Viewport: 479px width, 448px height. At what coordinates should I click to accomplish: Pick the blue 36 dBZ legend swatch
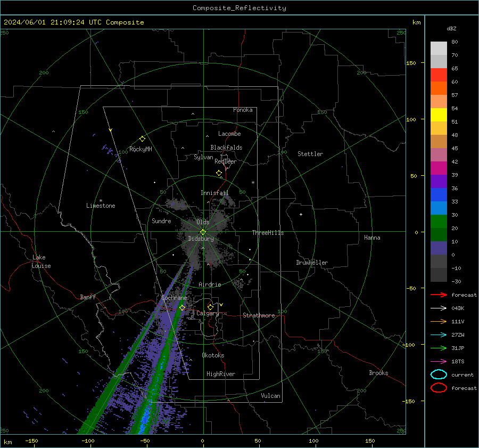pyautogui.click(x=439, y=194)
